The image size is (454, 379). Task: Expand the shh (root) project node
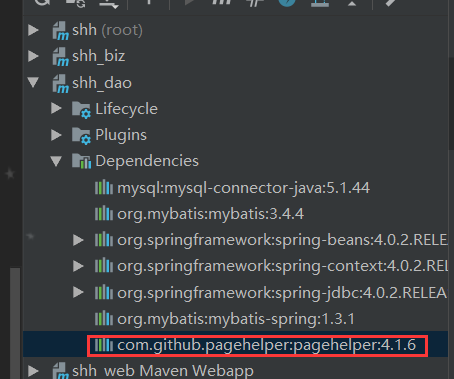[33, 30]
